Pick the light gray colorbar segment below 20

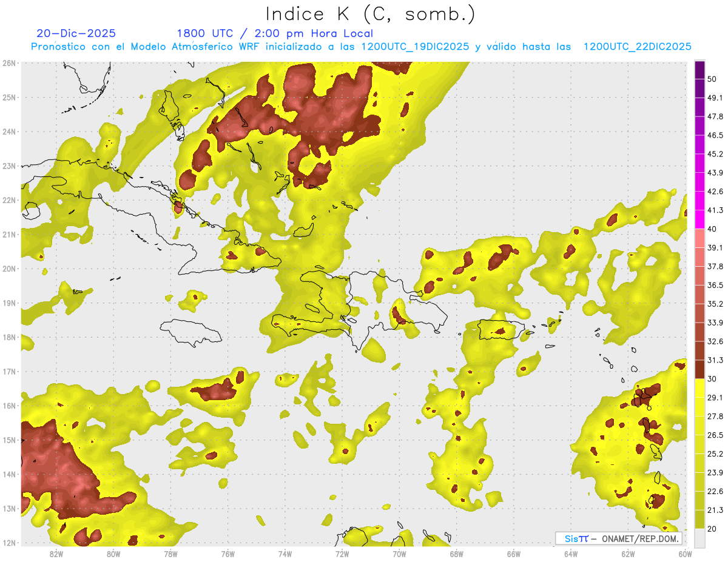[699, 538]
